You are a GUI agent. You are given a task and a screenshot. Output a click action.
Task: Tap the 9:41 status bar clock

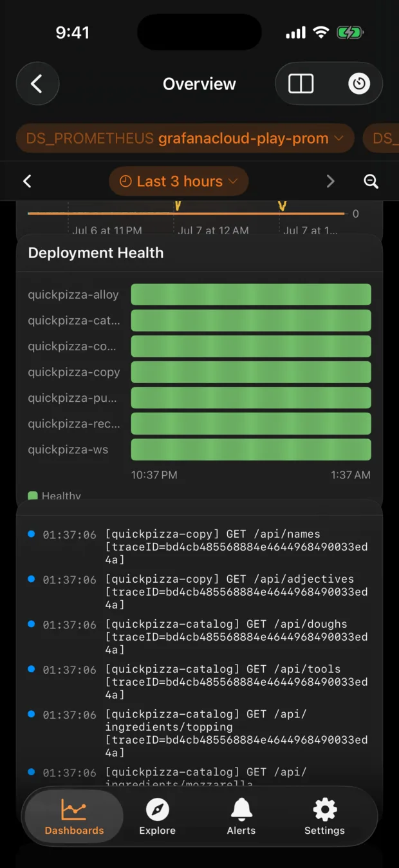[72, 32]
